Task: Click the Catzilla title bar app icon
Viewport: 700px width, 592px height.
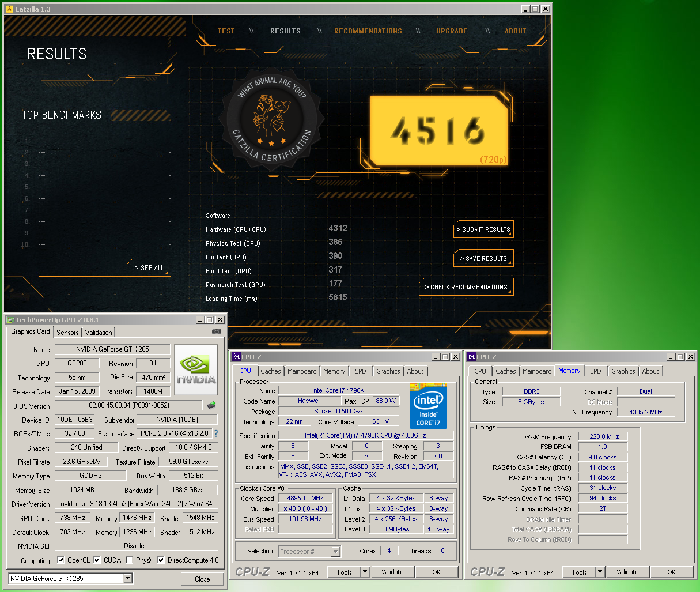Action: [9, 9]
